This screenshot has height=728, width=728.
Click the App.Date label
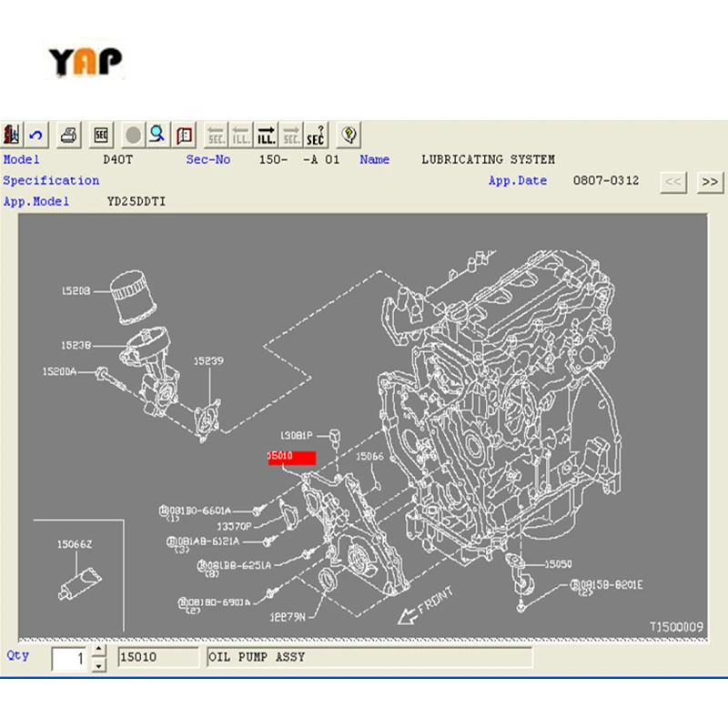(x=518, y=180)
